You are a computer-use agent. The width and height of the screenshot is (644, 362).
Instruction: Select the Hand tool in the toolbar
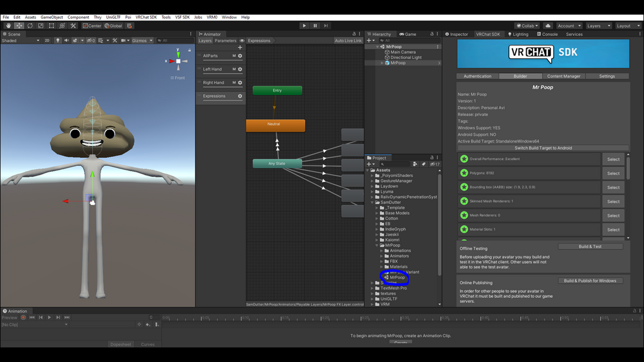[8, 26]
